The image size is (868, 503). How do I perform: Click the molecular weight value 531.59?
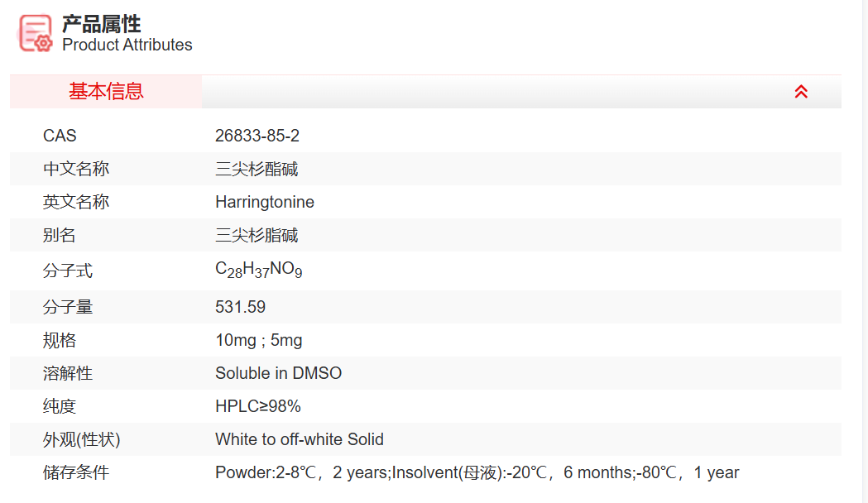coord(240,307)
